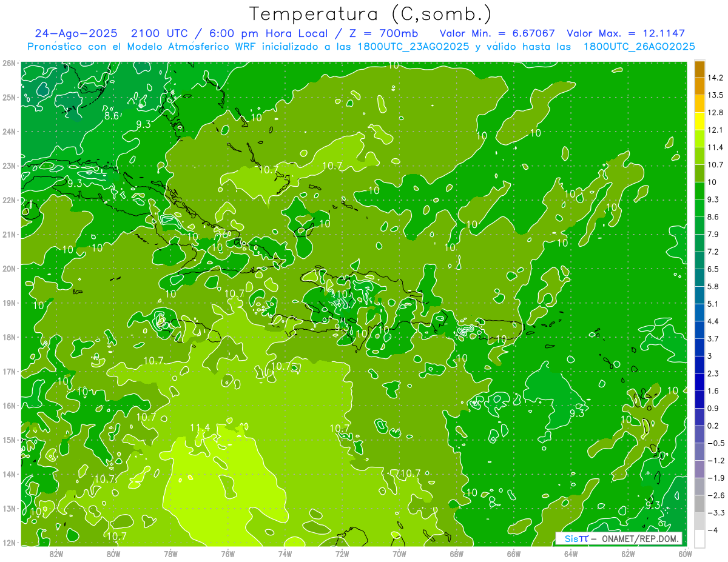This screenshot has width=728, height=562.
Task: Click the legend swatch between 14.2 and 13.5
Action: [x=699, y=87]
